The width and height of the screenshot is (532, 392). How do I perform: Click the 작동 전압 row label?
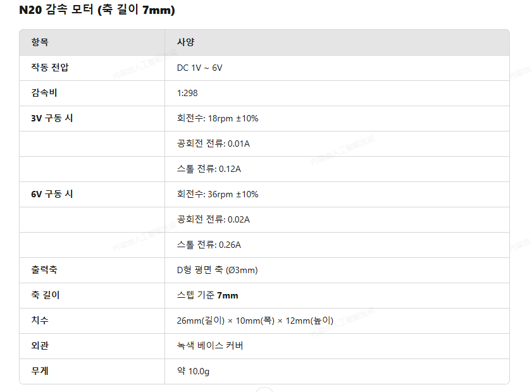(50, 68)
